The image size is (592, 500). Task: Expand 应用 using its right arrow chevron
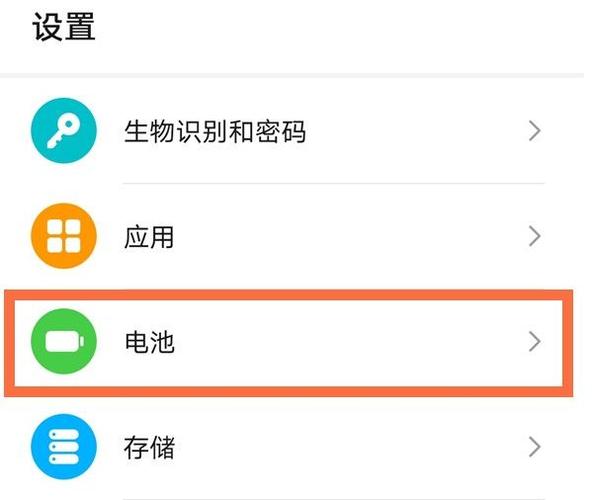click(x=535, y=236)
